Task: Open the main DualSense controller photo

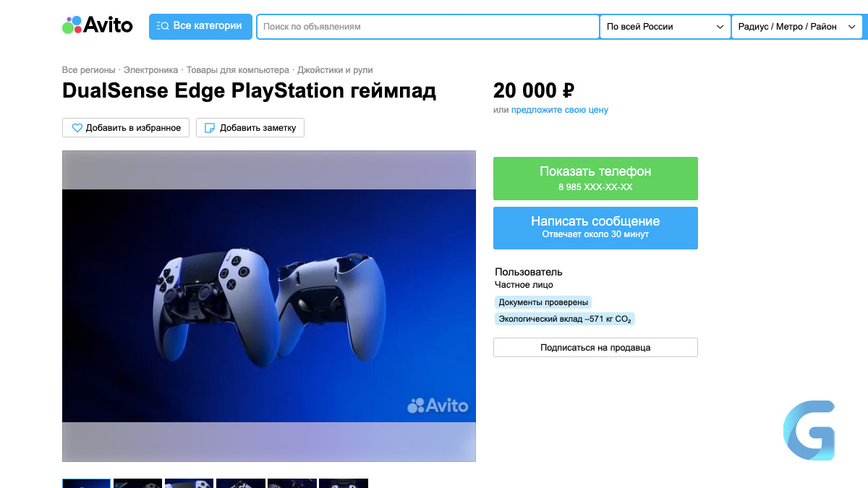Action: pyautogui.click(x=269, y=306)
